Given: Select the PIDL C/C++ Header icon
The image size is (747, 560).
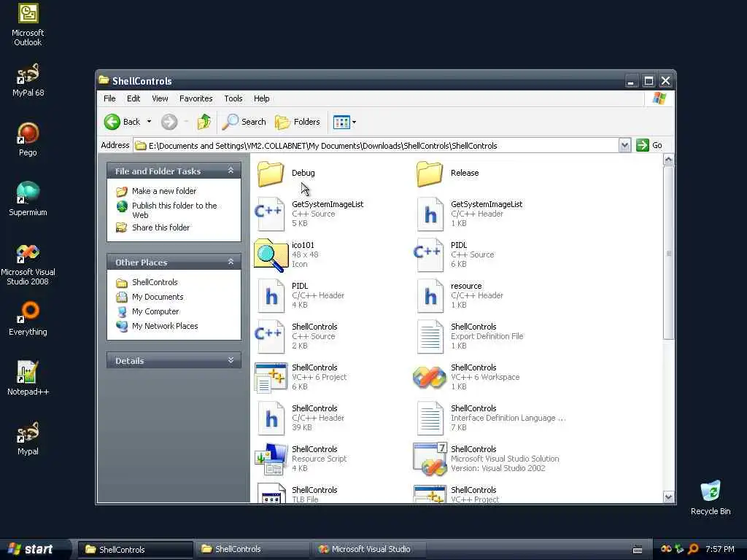Looking at the screenshot, I should 271,296.
